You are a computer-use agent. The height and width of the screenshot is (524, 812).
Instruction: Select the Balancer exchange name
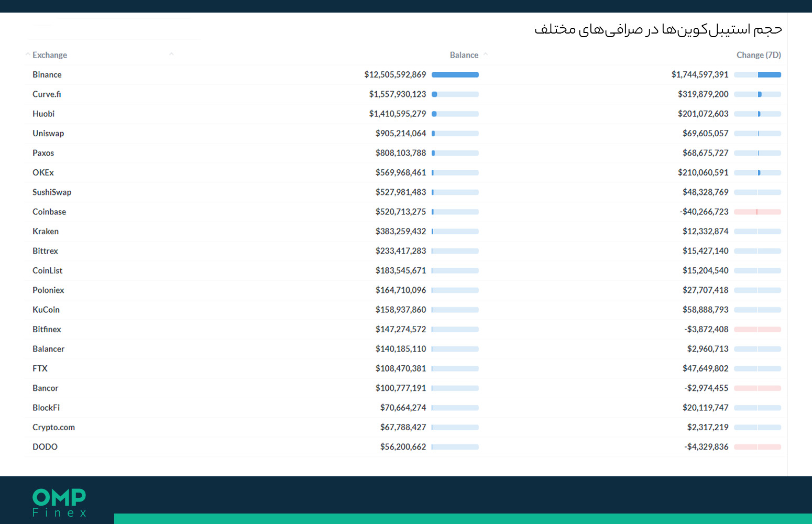pos(48,349)
